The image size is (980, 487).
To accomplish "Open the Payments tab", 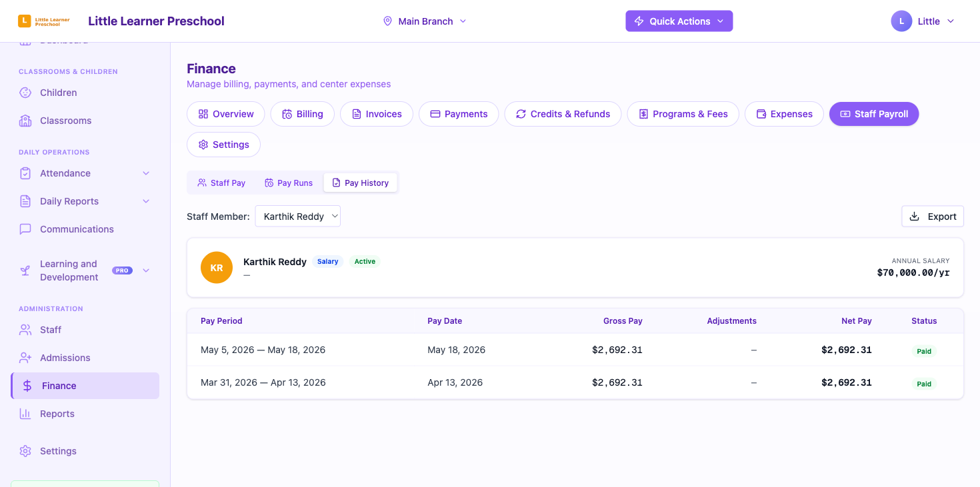I will pos(459,114).
